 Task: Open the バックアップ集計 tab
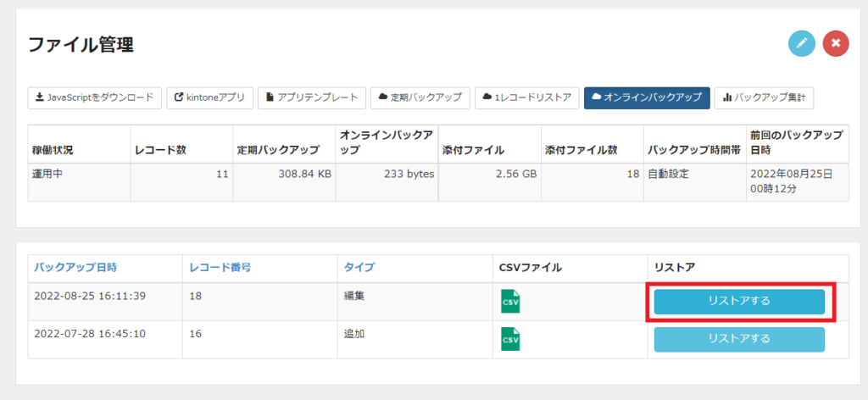coord(764,98)
